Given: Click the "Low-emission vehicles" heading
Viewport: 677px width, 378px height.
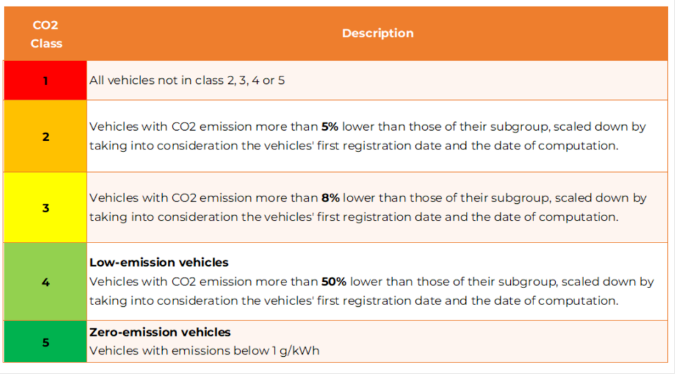Looking at the screenshot, I should click(159, 262).
